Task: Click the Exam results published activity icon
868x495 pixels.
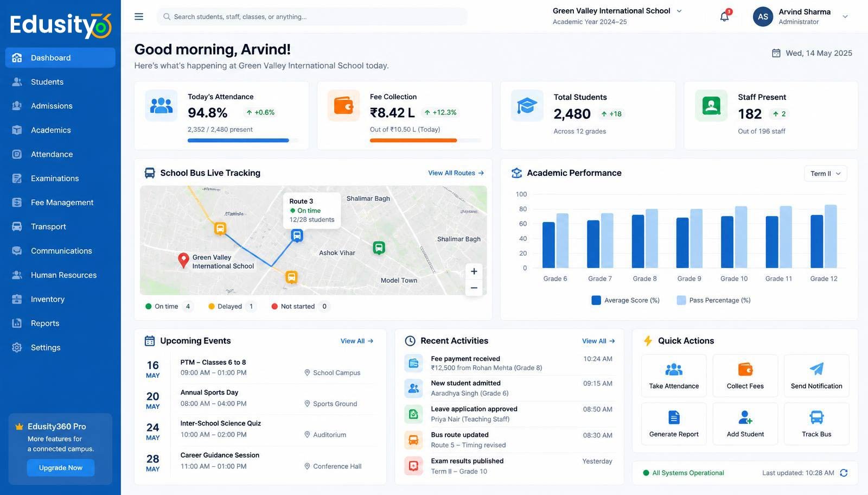Action: click(x=413, y=466)
